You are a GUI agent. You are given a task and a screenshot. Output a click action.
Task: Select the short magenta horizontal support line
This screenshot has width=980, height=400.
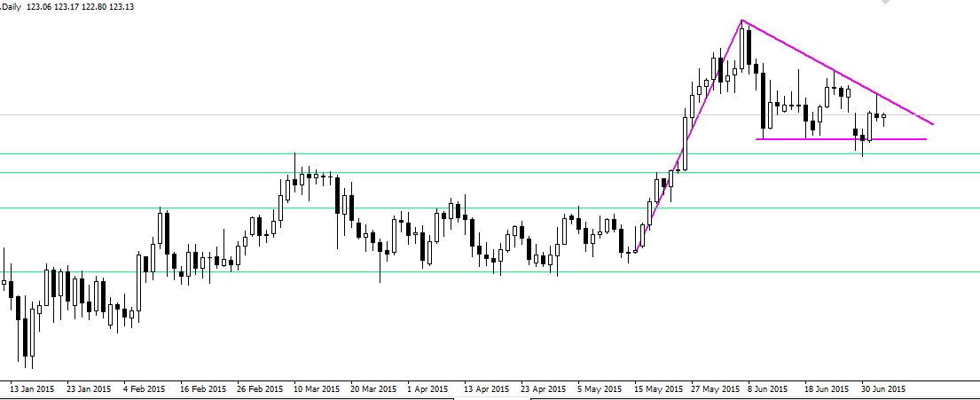tap(842, 138)
